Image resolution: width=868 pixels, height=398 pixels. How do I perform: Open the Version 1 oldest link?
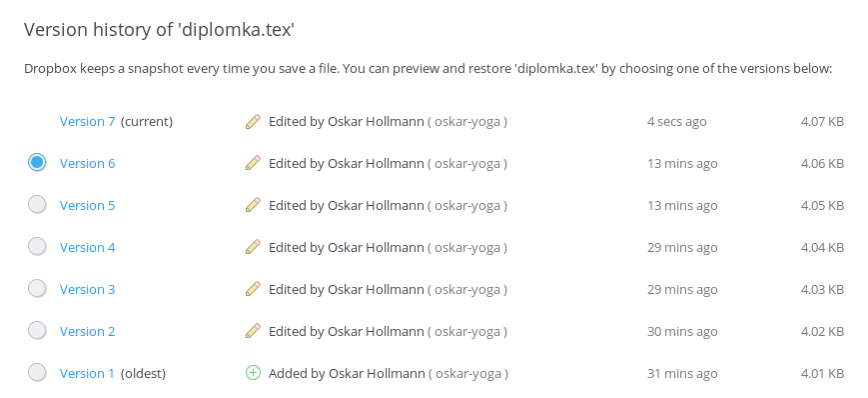click(x=87, y=374)
